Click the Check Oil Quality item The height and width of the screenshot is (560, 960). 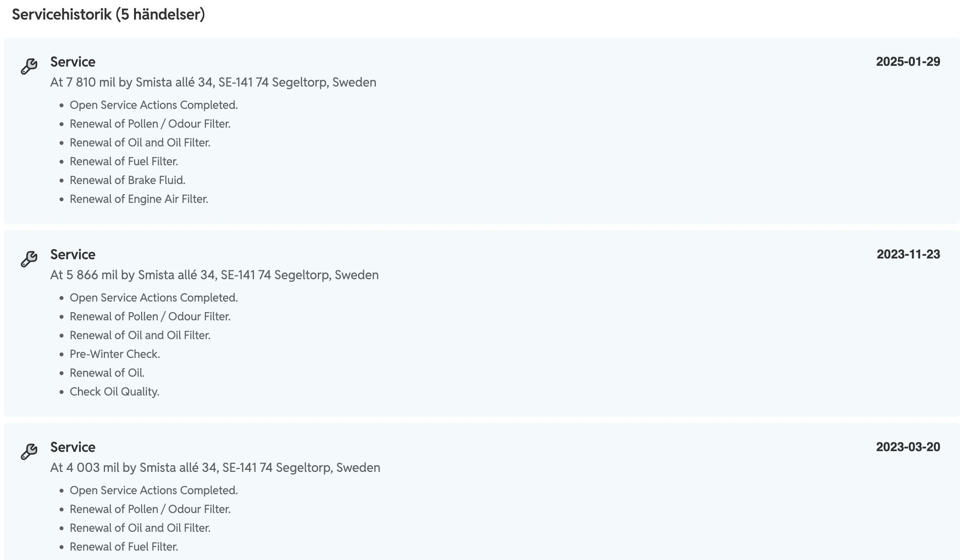tap(114, 392)
